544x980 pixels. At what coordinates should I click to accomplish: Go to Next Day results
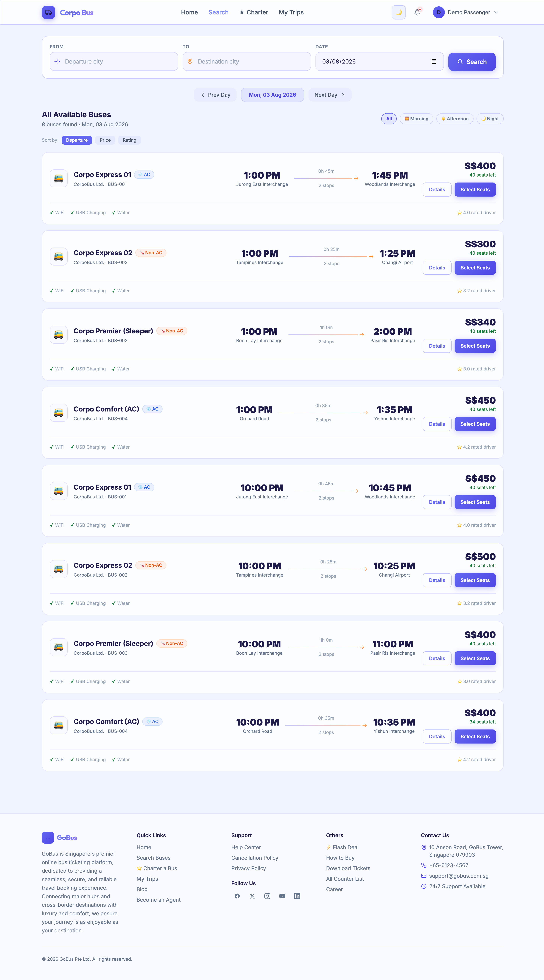coord(330,95)
